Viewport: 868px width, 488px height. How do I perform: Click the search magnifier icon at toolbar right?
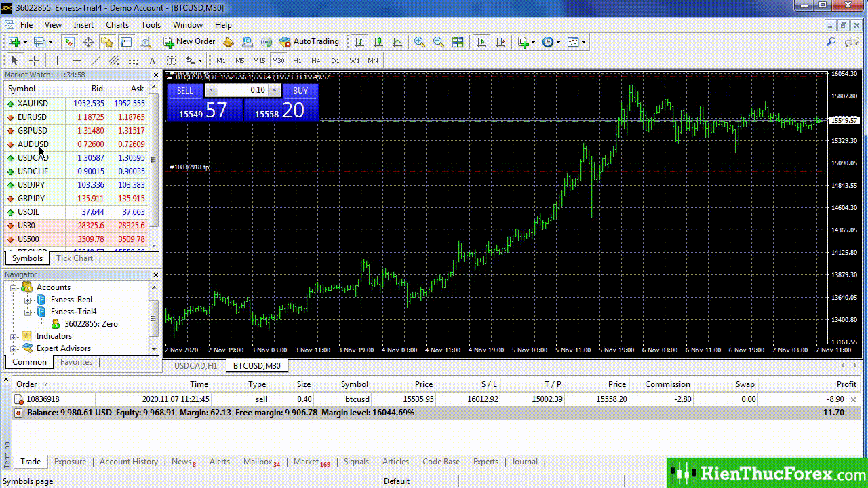pos(831,42)
